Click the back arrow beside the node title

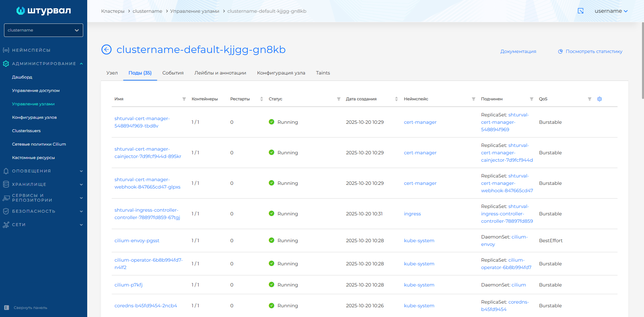click(x=106, y=50)
